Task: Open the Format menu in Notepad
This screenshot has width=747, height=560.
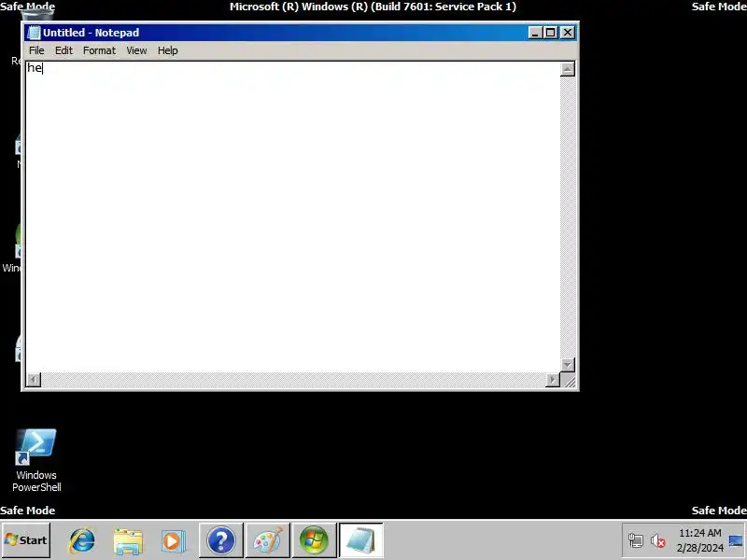Action: tap(99, 50)
